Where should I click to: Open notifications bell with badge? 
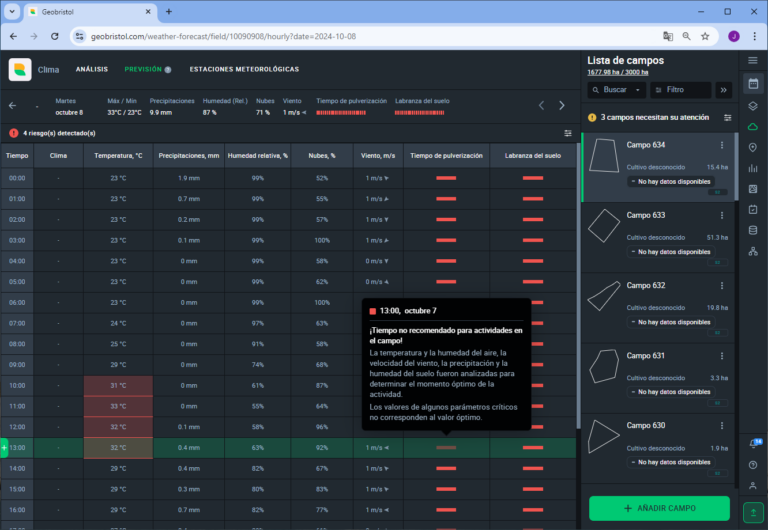[x=753, y=444]
